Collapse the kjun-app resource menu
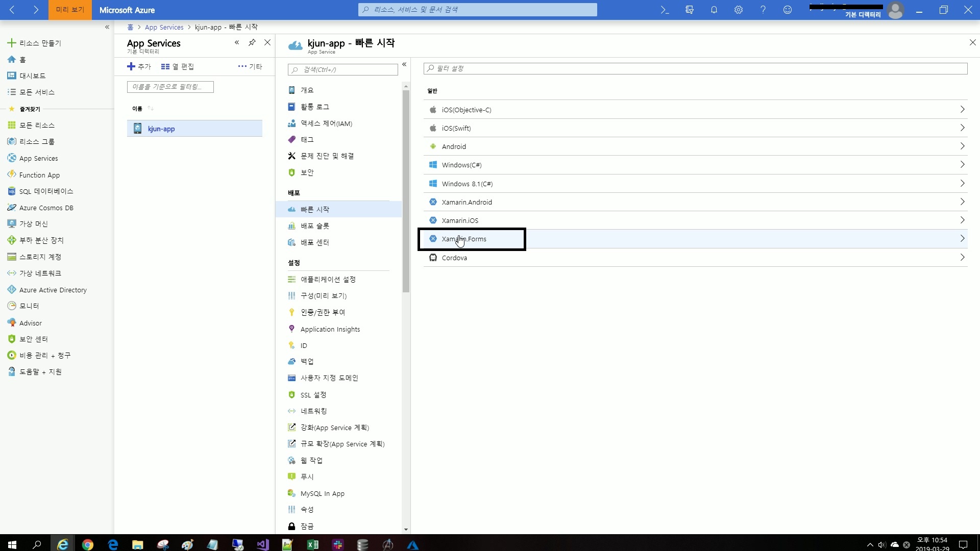 (x=404, y=64)
